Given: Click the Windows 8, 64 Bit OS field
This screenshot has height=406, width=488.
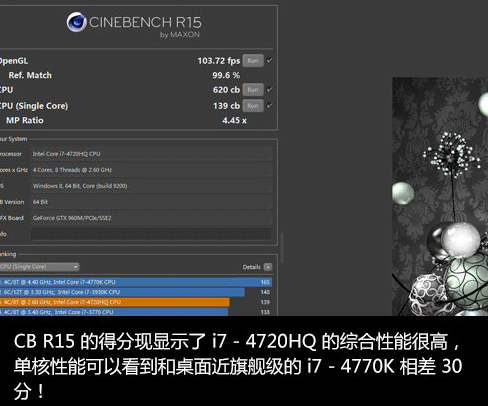Looking at the screenshot, I should tap(151, 186).
